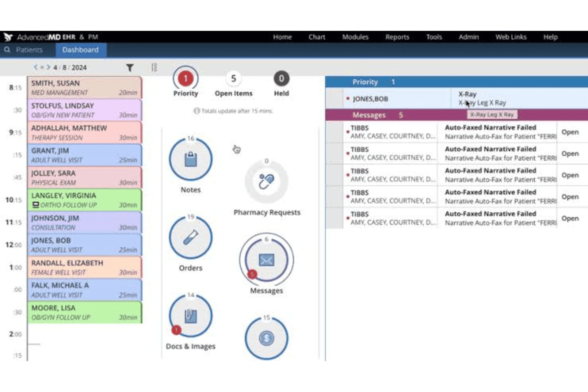Open Lisa Moore's OB/GYN Follow Up appointment
The width and height of the screenshot is (588, 392).
[84, 312]
